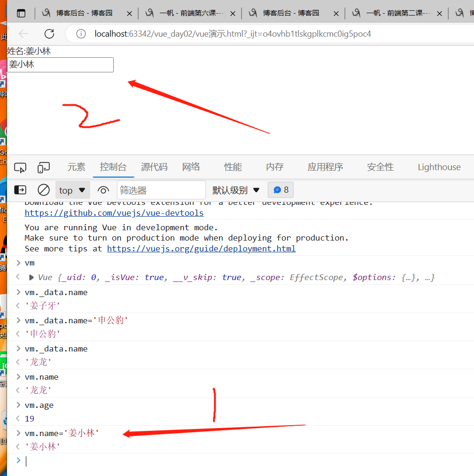Image resolution: width=474 pixels, height=476 pixels.
Task: Switch to the 源代码 DevTools tab
Action: click(154, 167)
